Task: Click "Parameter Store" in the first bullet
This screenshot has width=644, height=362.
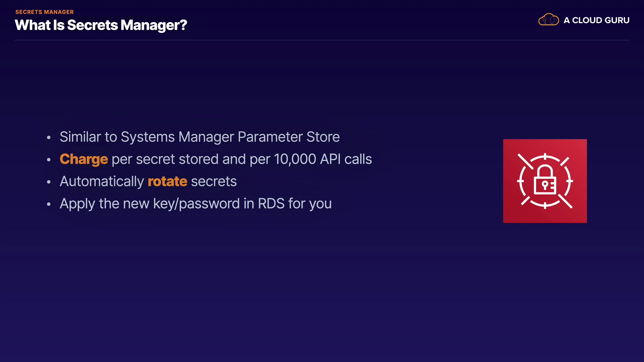Action: point(289,137)
